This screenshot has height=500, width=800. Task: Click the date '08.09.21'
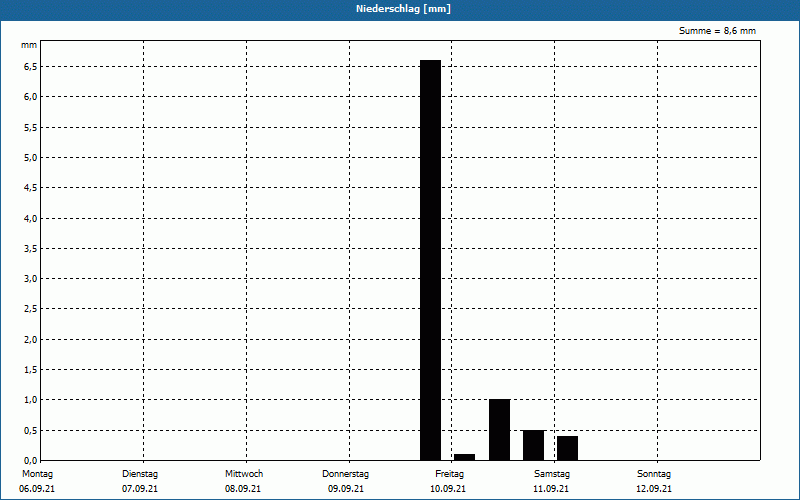(x=243, y=489)
